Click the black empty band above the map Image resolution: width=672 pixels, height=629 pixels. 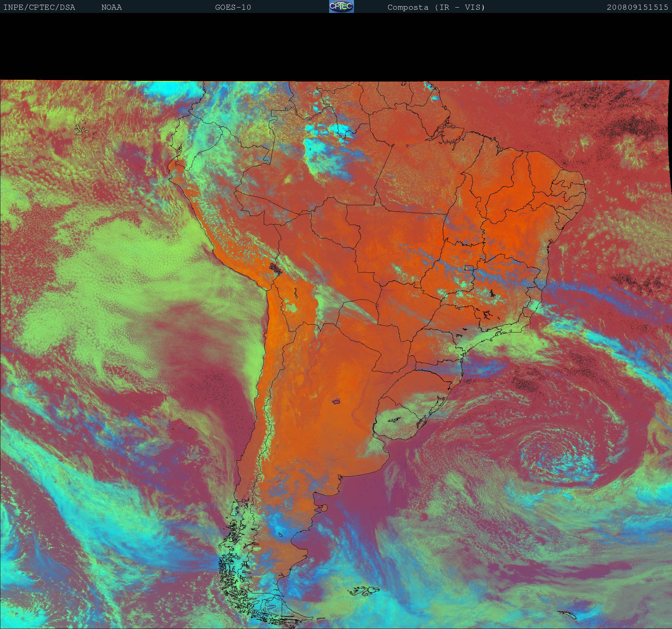(x=336, y=47)
